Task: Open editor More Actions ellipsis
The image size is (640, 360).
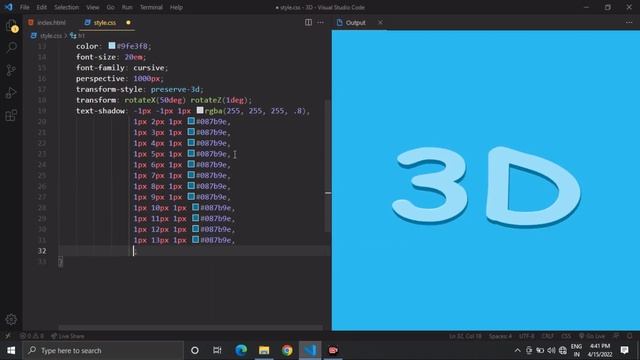Action: [x=320, y=22]
